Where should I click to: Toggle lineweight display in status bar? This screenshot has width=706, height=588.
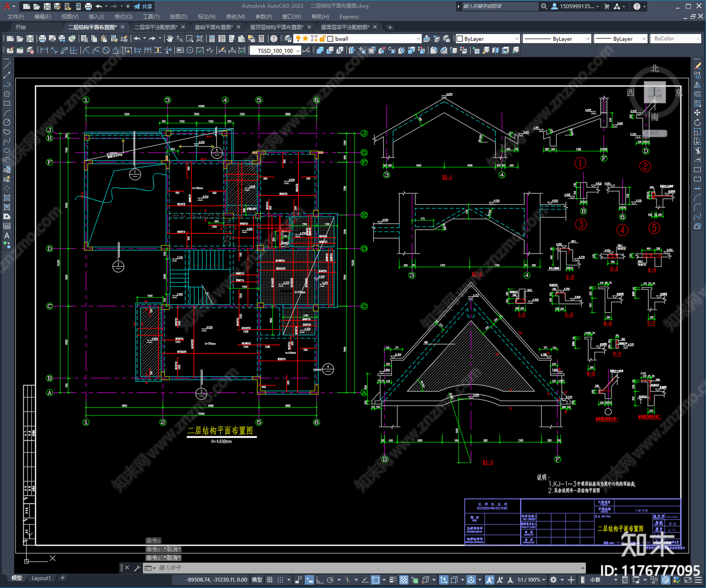[392, 580]
